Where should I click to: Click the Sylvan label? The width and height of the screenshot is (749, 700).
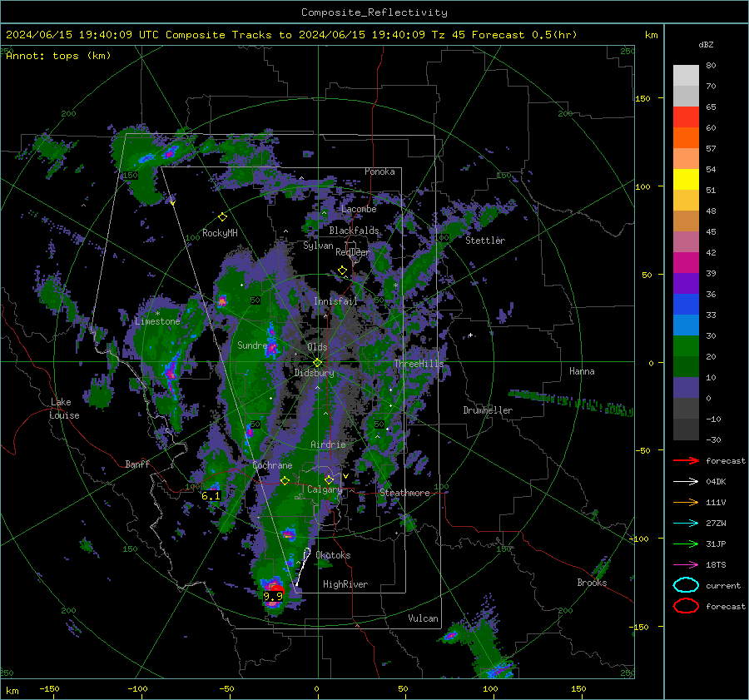click(x=318, y=246)
